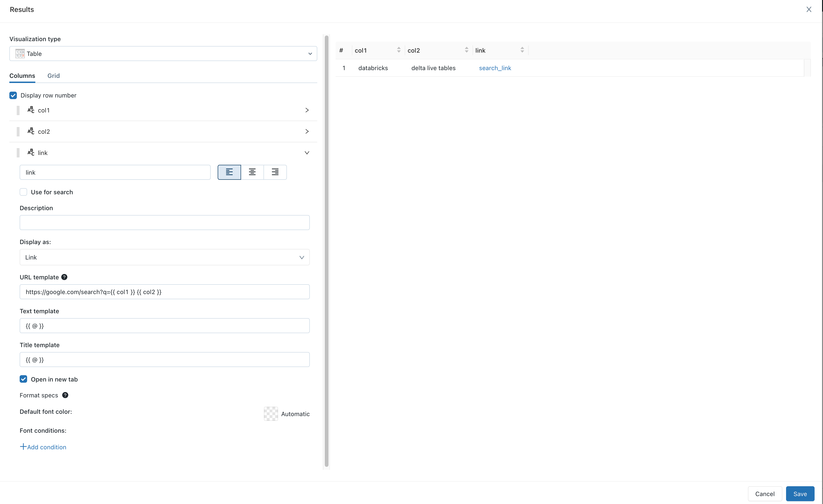Click the search_link hyperlink in results
This screenshot has height=504, width=823.
pos(495,68)
